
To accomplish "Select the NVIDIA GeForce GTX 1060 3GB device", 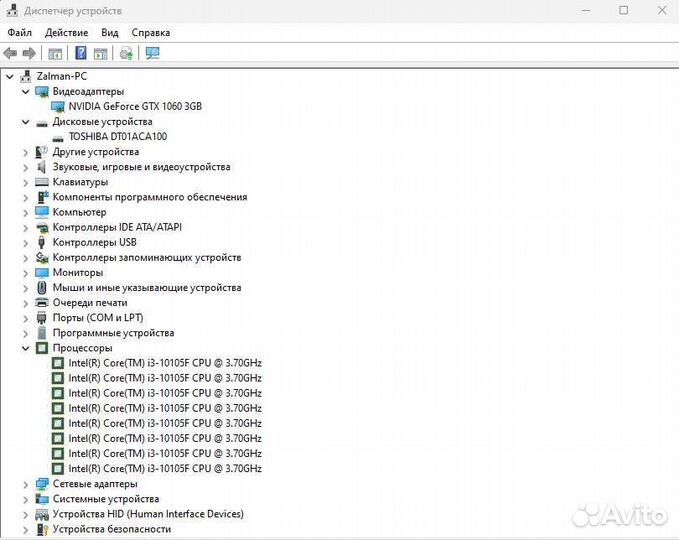I will pyautogui.click(x=135, y=106).
